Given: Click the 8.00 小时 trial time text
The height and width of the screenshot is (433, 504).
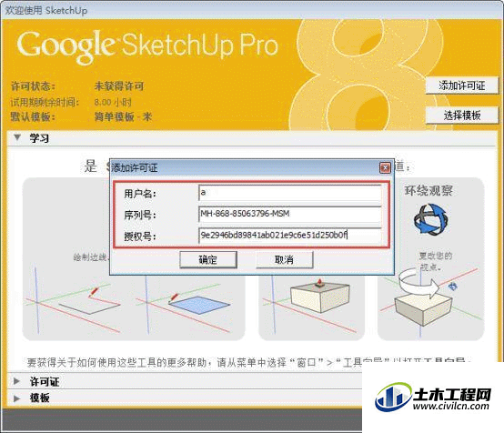Looking at the screenshot, I should point(113,102).
